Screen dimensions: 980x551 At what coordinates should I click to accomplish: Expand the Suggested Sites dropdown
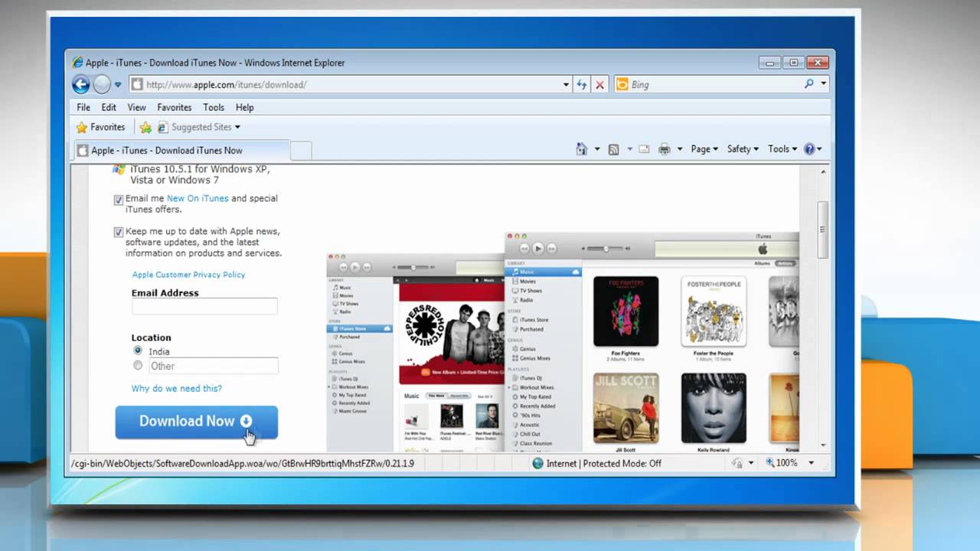[237, 127]
